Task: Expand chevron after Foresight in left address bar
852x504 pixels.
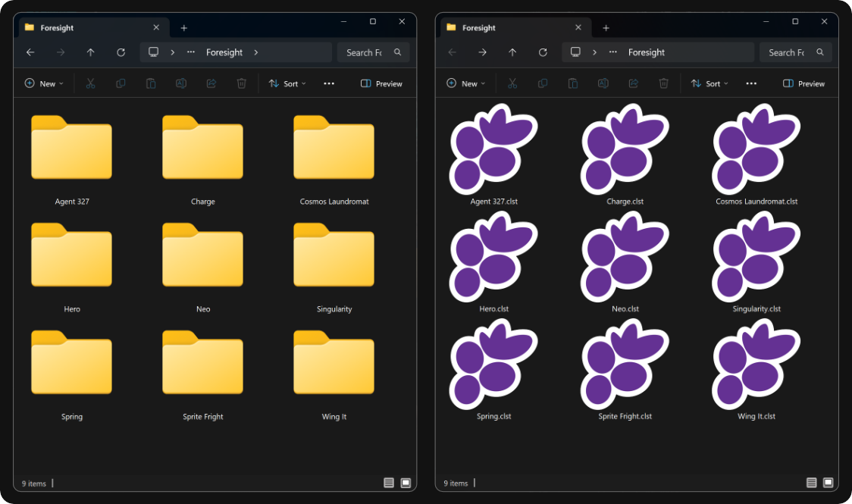Action: coord(256,52)
